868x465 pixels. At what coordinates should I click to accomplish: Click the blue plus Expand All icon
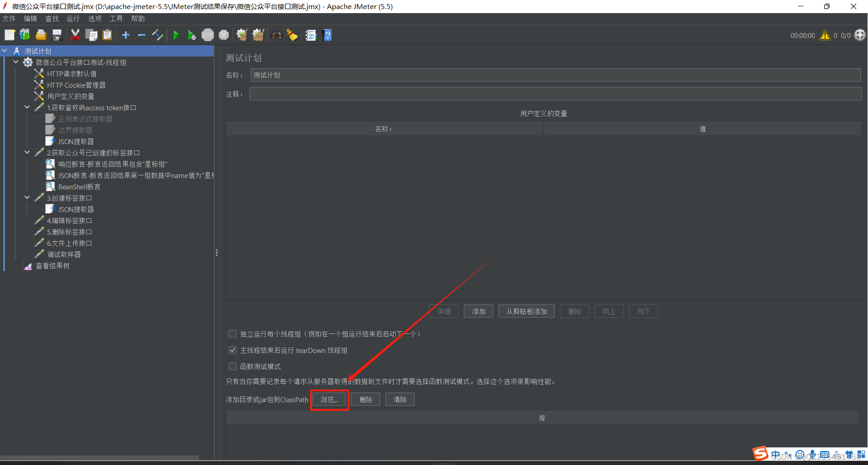pyautogui.click(x=126, y=35)
